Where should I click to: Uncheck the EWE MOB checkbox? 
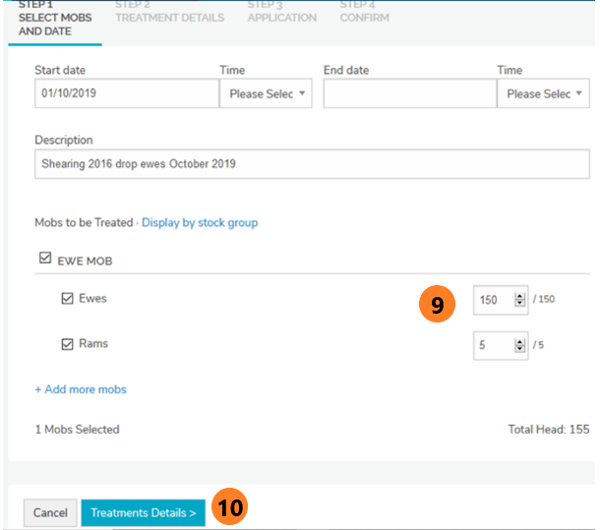45,260
